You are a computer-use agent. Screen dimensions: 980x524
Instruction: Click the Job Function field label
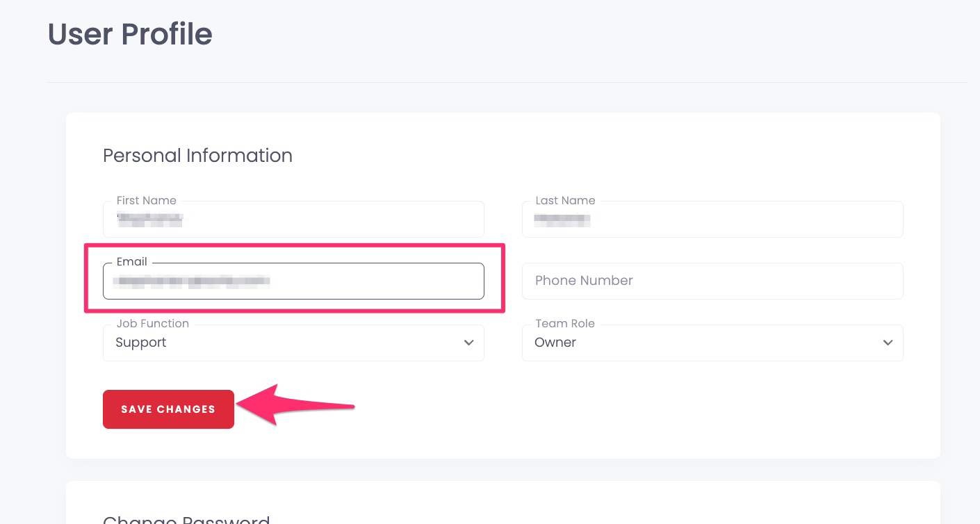(152, 323)
